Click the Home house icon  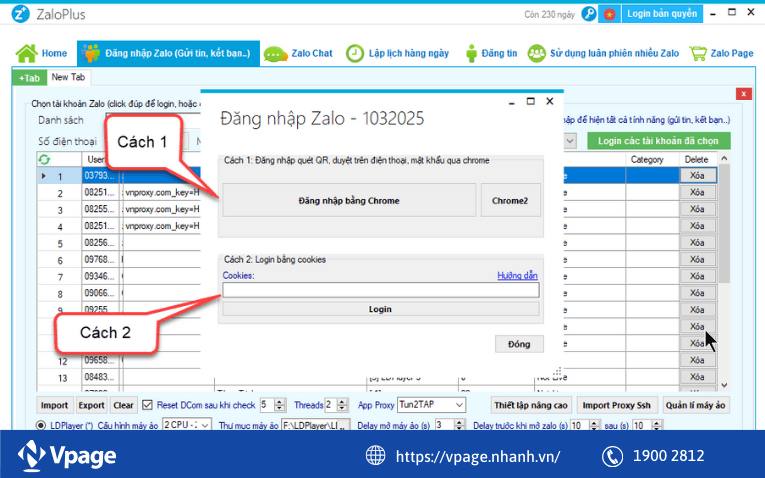pos(26,53)
